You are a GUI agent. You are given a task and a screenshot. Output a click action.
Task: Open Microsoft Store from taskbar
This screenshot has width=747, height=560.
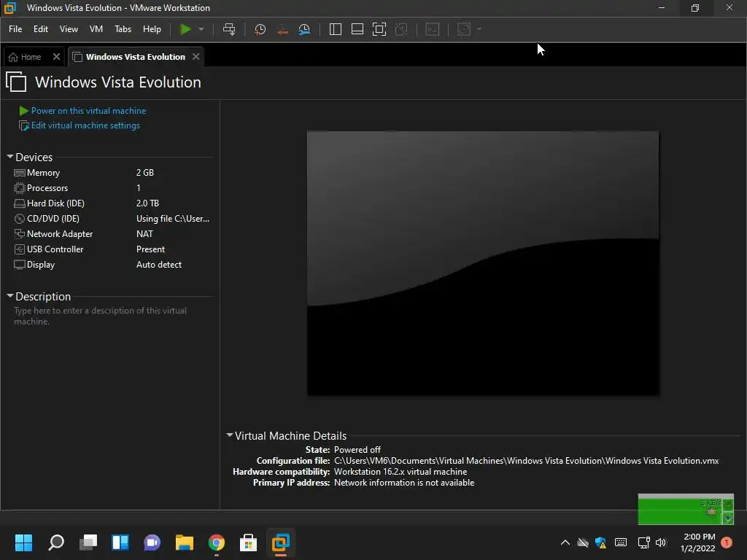point(248,542)
